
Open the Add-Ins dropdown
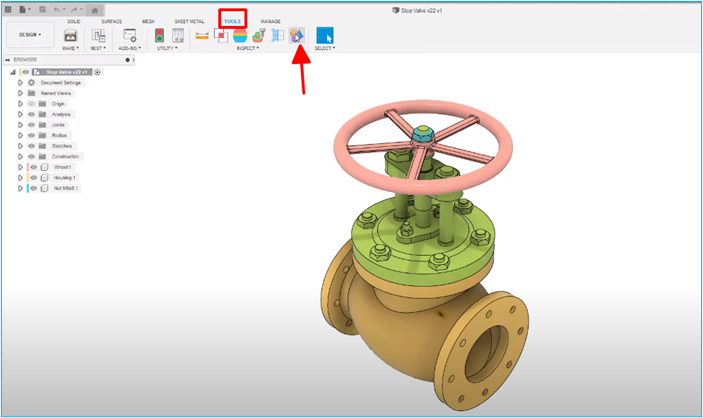[130, 48]
